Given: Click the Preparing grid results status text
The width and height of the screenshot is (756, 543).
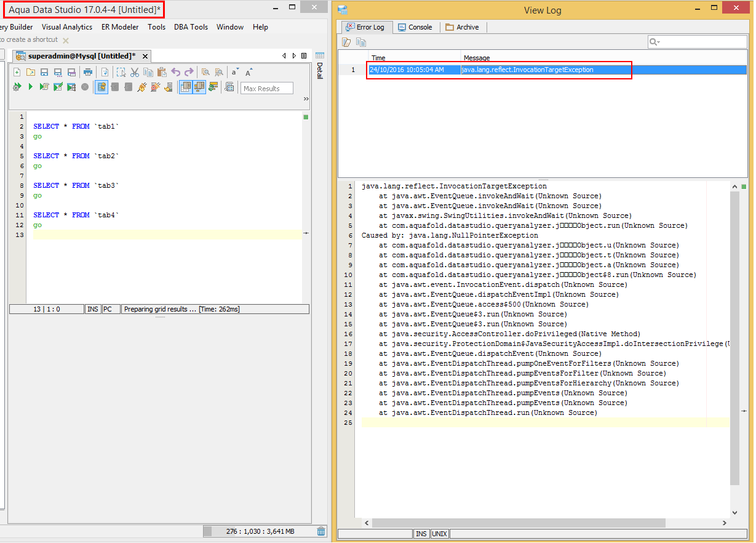Looking at the screenshot, I should click(182, 309).
